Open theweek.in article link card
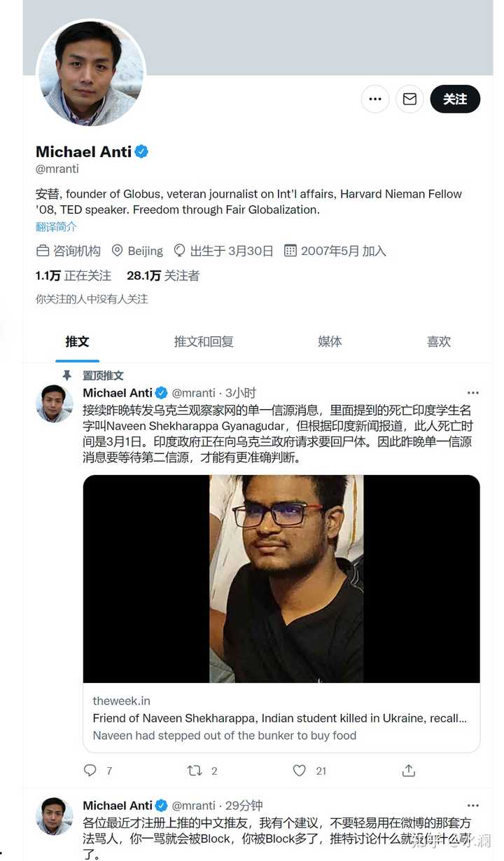Viewport: 504px width, 861px height. pyautogui.click(x=281, y=614)
